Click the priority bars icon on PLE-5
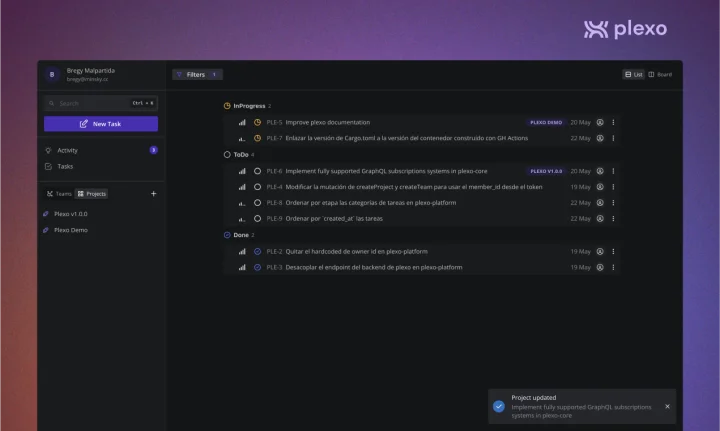This screenshot has width=720, height=431. [242, 123]
